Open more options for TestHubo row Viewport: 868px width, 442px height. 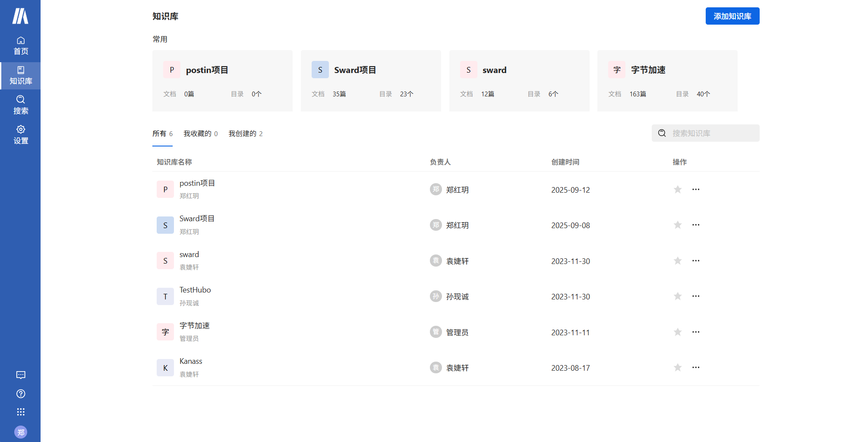pyautogui.click(x=696, y=296)
